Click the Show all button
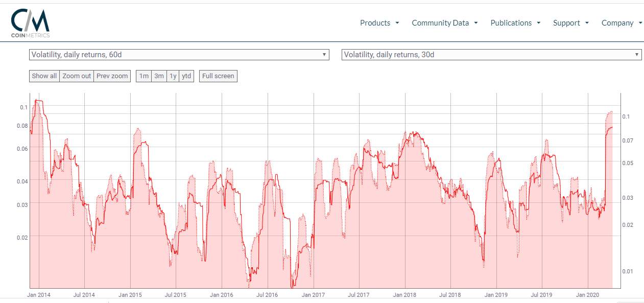644x303 pixels. [x=43, y=76]
